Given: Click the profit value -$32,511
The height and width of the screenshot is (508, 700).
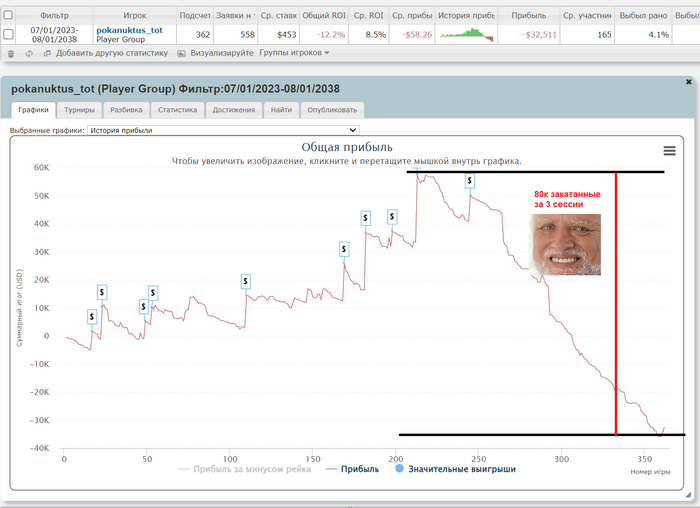Looking at the screenshot, I should tap(540, 34).
